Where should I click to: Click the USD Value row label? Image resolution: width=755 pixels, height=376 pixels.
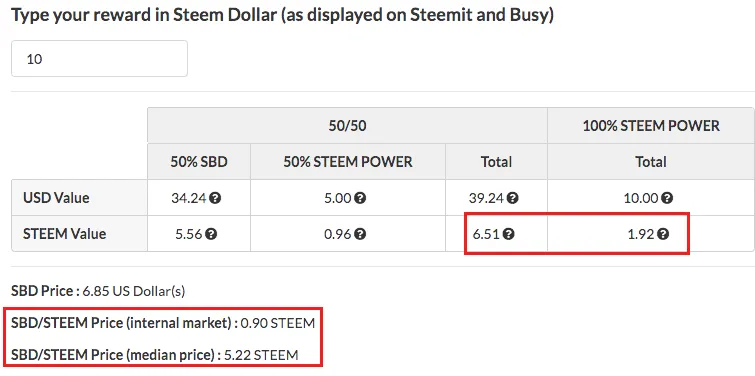tap(56, 198)
